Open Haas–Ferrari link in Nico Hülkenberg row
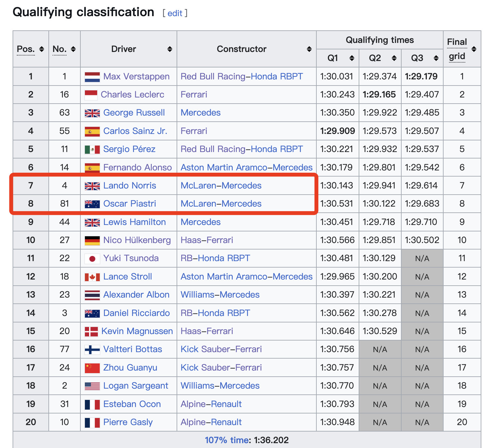This screenshot has width=492, height=448. coord(207,240)
